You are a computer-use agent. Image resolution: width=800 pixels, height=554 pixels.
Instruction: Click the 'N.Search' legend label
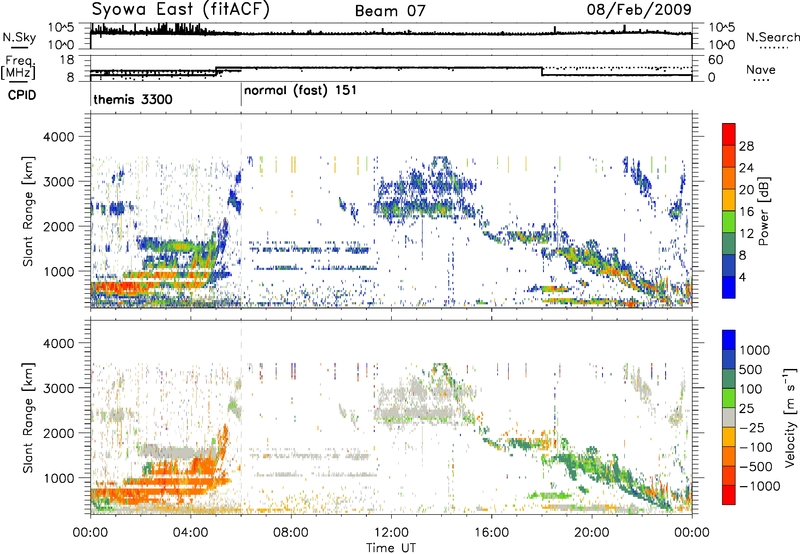pos(772,37)
